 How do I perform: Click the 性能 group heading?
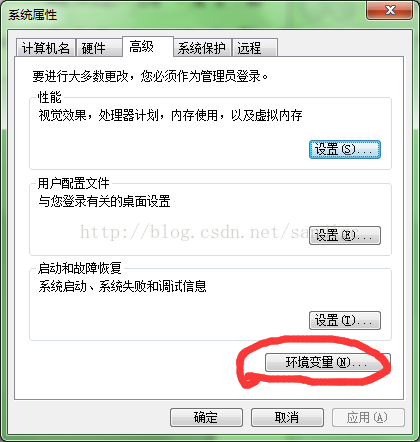50,97
